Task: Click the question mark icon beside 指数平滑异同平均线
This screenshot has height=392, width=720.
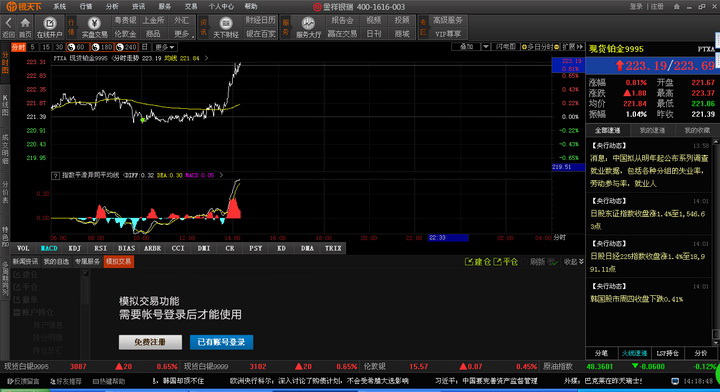Action: [56, 175]
